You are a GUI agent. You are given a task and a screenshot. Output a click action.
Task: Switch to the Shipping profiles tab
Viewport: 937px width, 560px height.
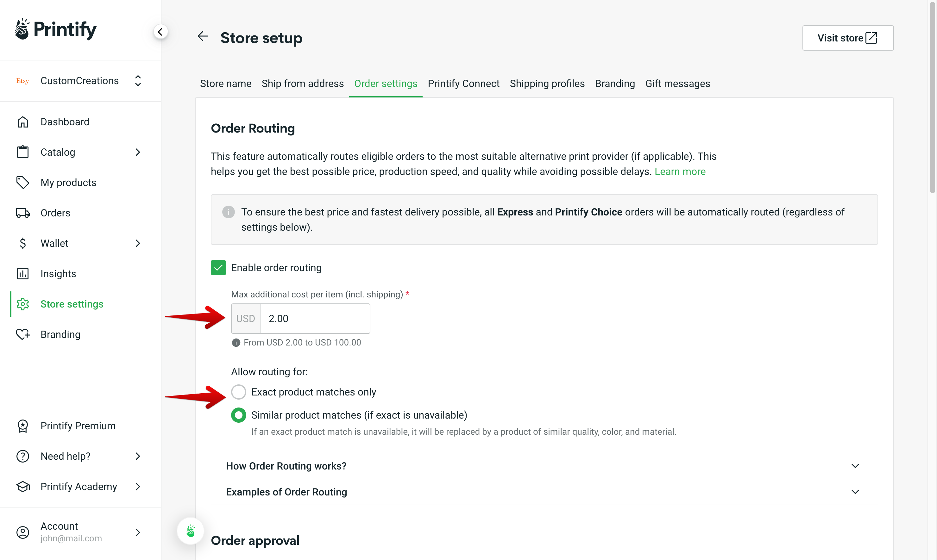pos(547,84)
